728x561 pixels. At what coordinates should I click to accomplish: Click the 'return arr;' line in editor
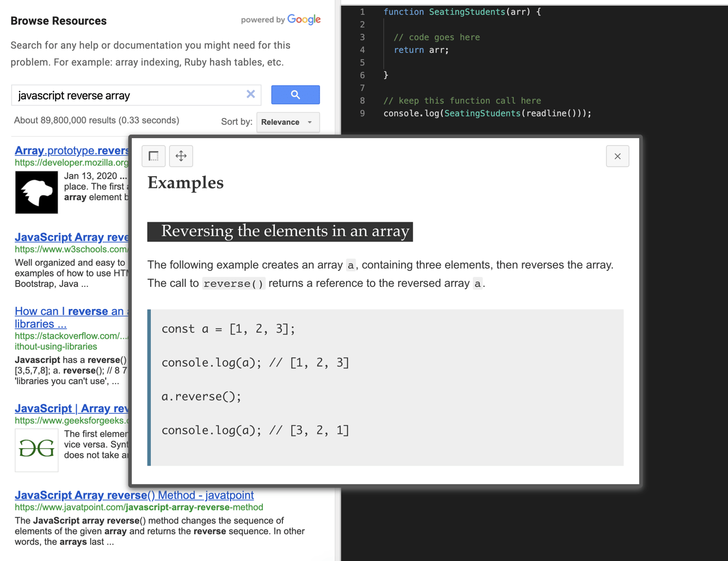(422, 50)
